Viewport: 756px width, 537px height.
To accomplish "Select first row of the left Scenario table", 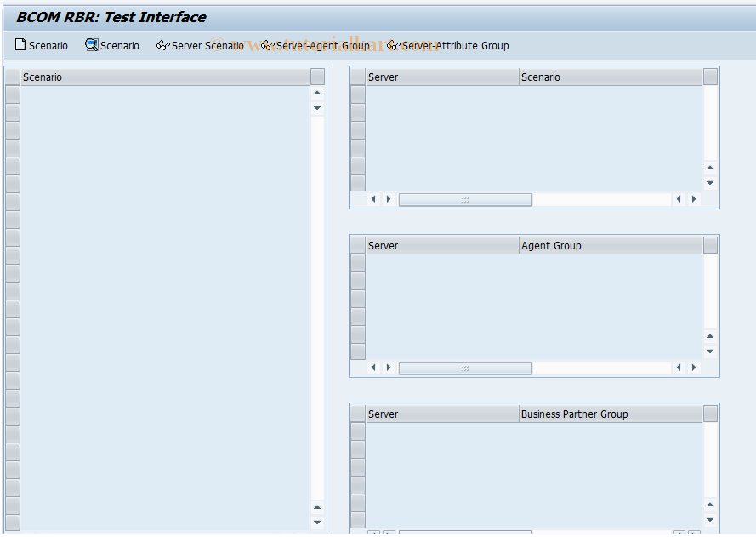I will click(x=13, y=94).
